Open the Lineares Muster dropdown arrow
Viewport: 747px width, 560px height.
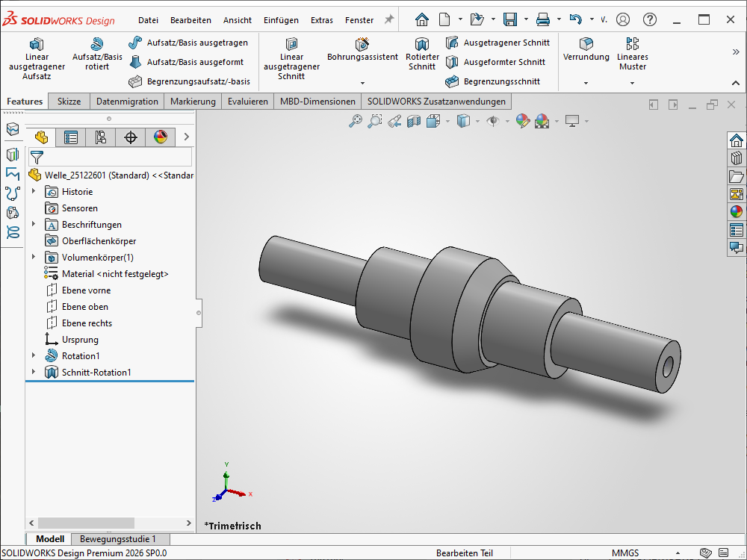(x=633, y=83)
